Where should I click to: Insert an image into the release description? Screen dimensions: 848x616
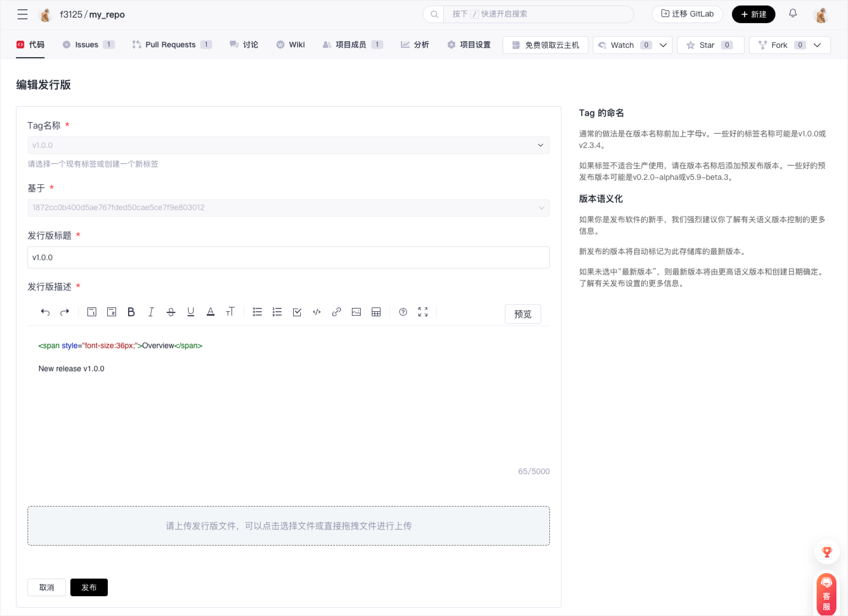click(x=356, y=312)
